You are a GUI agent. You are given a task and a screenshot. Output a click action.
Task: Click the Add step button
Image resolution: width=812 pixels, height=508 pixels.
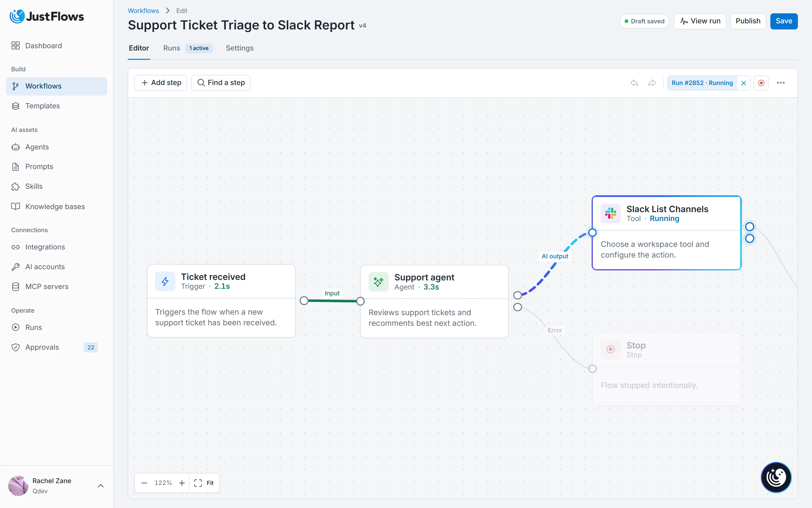click(x=161, y=83)
